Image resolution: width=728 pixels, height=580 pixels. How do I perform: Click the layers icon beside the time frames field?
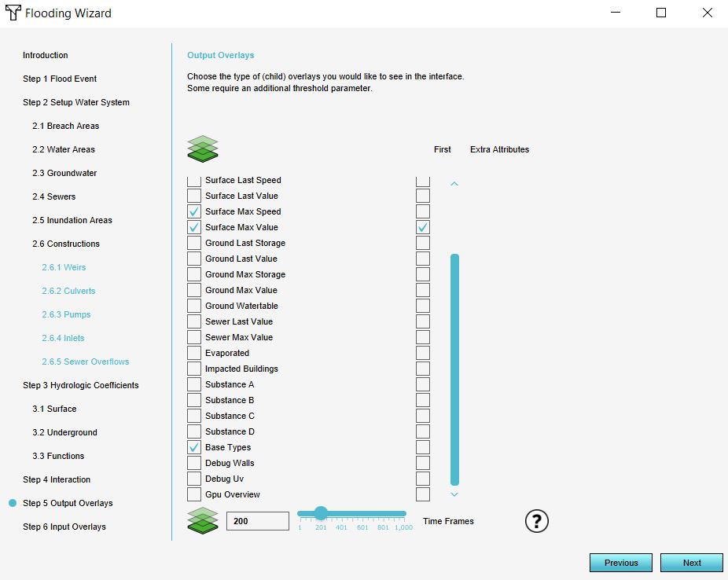(203, 520)
